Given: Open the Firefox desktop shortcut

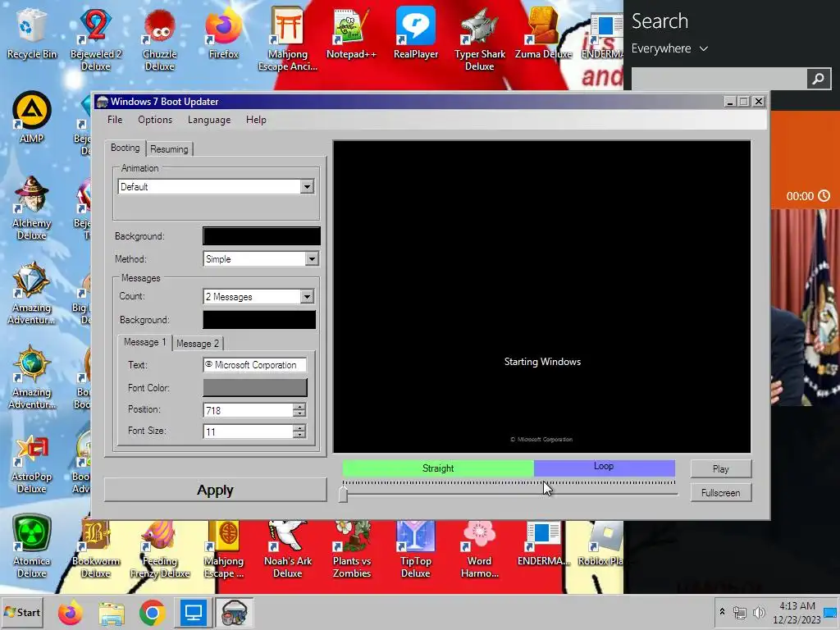Looking at the screenshot, I should pos(223,33).
